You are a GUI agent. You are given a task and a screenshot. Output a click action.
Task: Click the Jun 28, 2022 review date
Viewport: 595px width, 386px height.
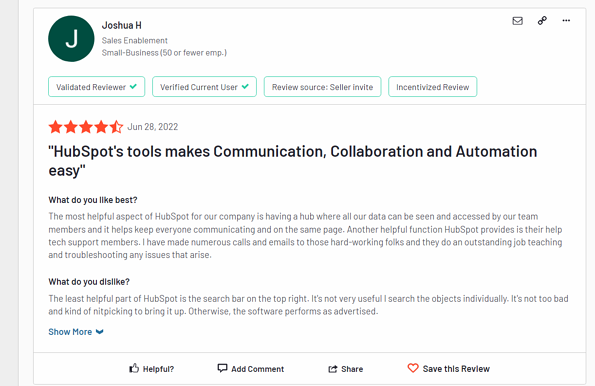[153, 127]
